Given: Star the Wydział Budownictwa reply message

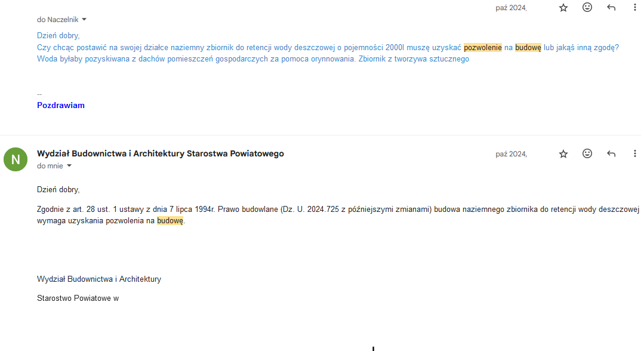Looking at the screenshot, I should [x=563, y=154].
